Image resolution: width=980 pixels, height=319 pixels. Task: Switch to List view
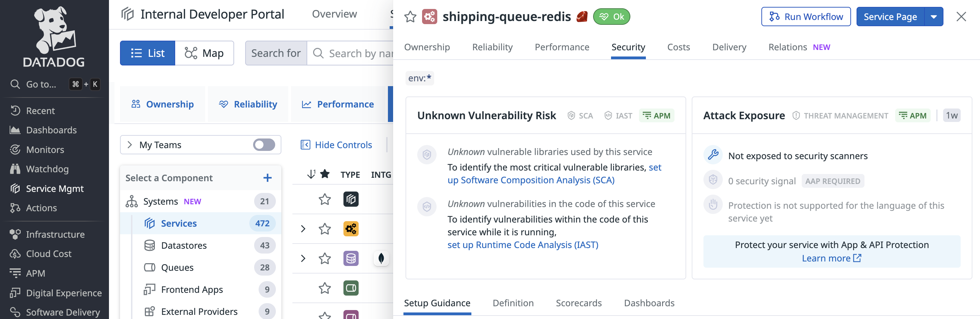click(148, 53)
